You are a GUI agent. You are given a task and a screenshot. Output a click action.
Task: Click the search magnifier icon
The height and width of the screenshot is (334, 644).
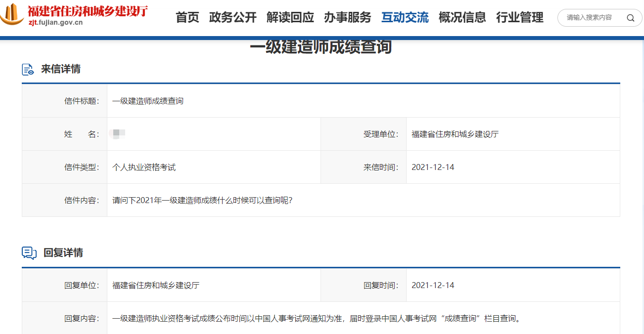pyautogui.click(x=630, y=17)
